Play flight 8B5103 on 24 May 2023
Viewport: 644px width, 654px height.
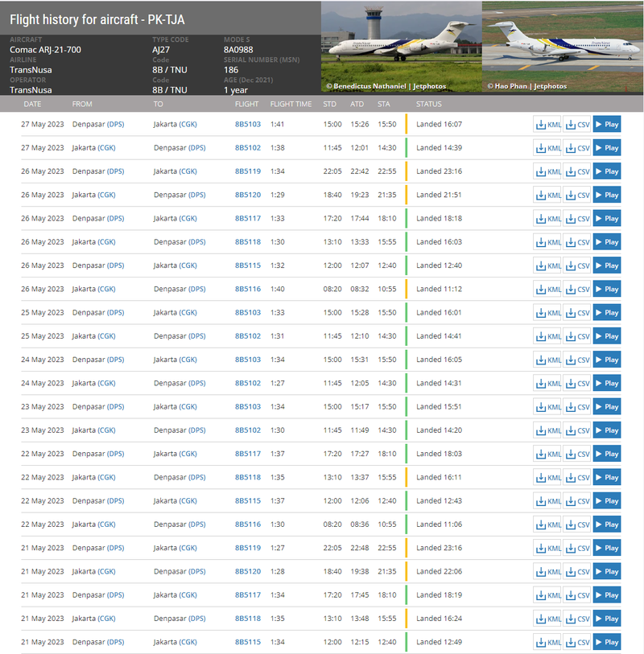607,360
